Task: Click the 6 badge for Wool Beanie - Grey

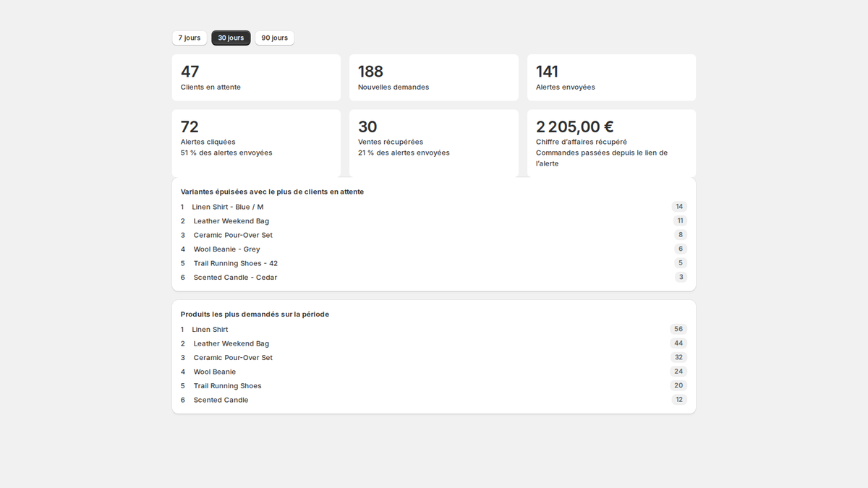Action: tap(681, 249)
